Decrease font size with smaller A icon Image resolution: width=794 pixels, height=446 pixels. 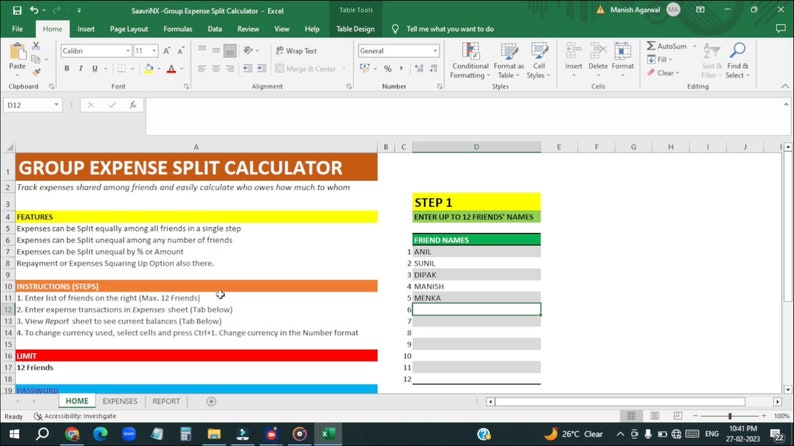[181, 51]
